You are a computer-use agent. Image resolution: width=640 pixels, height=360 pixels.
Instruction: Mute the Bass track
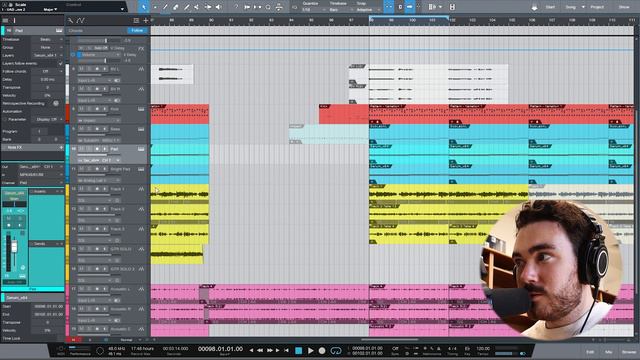(81, 129)
